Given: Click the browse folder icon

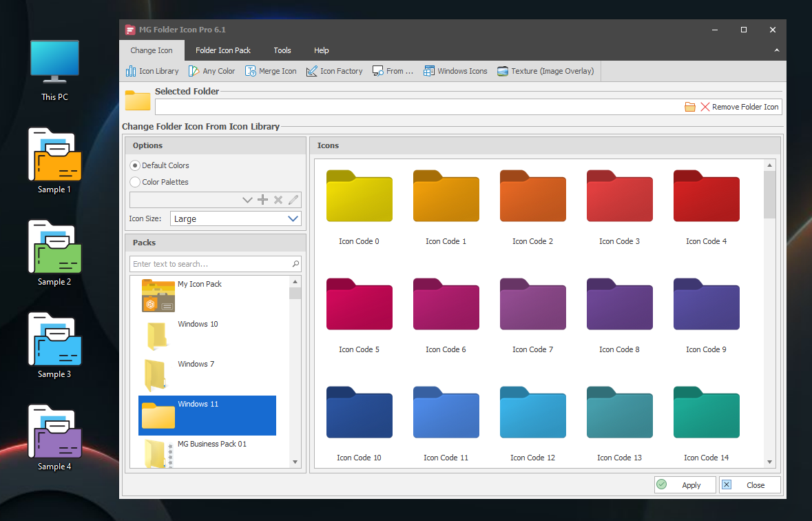Looking at the screenshot, I should 690,107.
